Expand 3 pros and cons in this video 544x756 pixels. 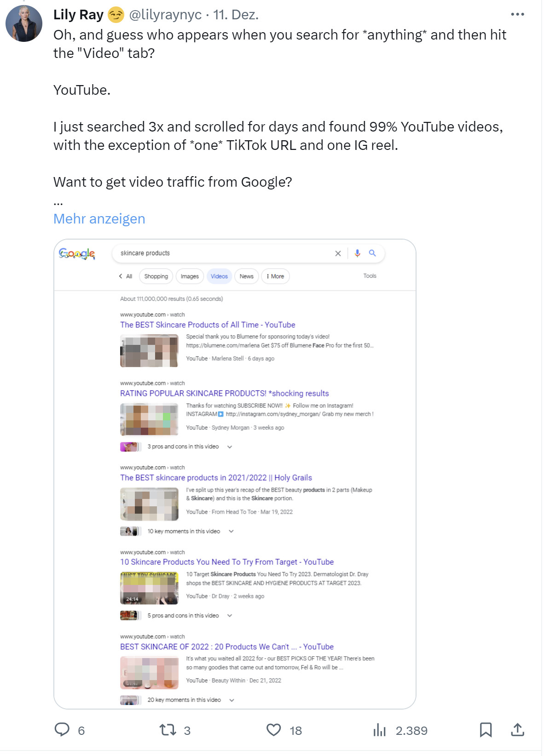(x=190, y=447)
